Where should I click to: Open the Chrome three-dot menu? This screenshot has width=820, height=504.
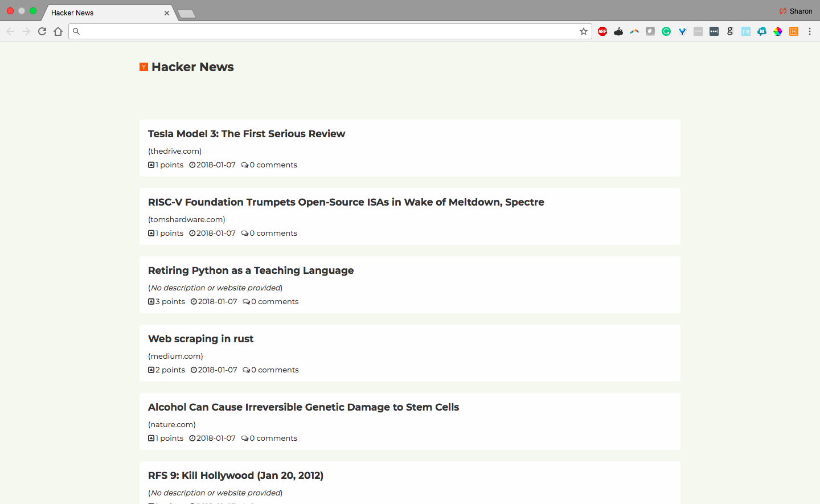point(810,31)
